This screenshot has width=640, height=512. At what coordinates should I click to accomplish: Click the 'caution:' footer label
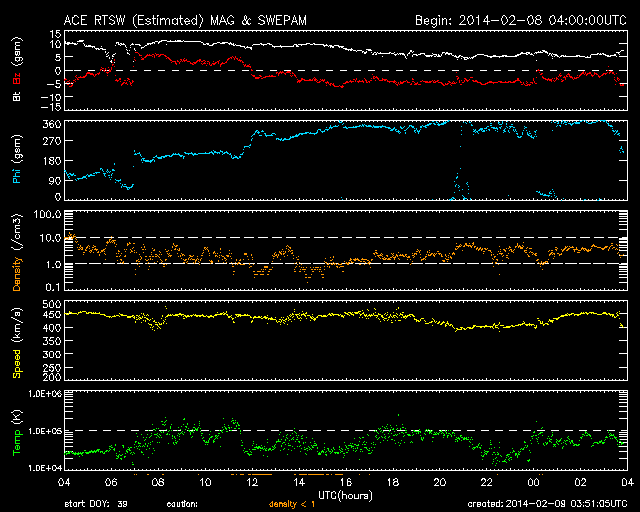tap(182, 504)
